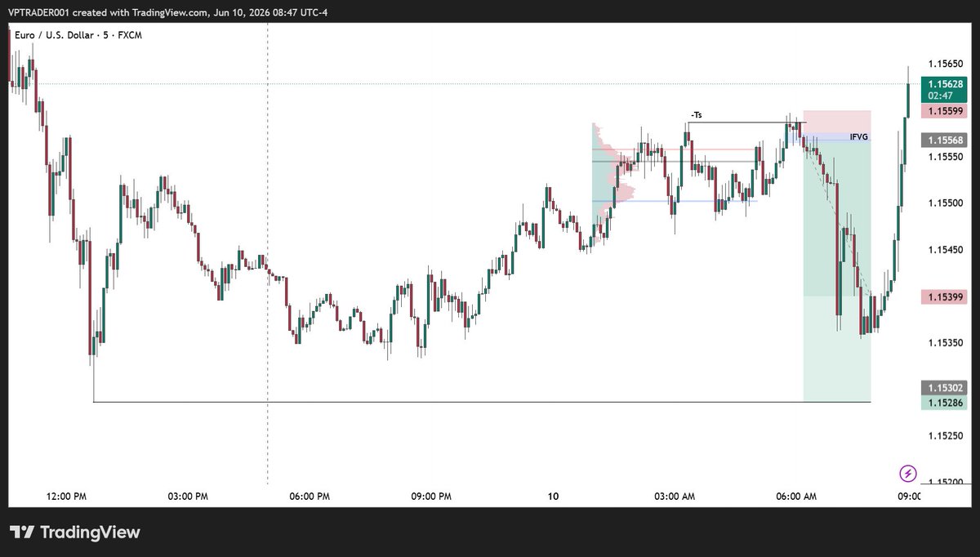Select the 1.15599 stop price label

tap(944, 110)
